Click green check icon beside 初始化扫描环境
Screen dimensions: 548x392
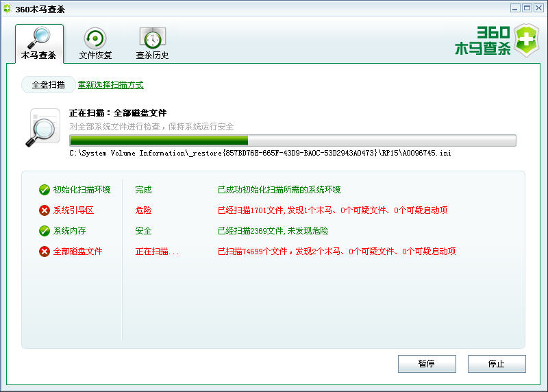[x=45, y=190]
